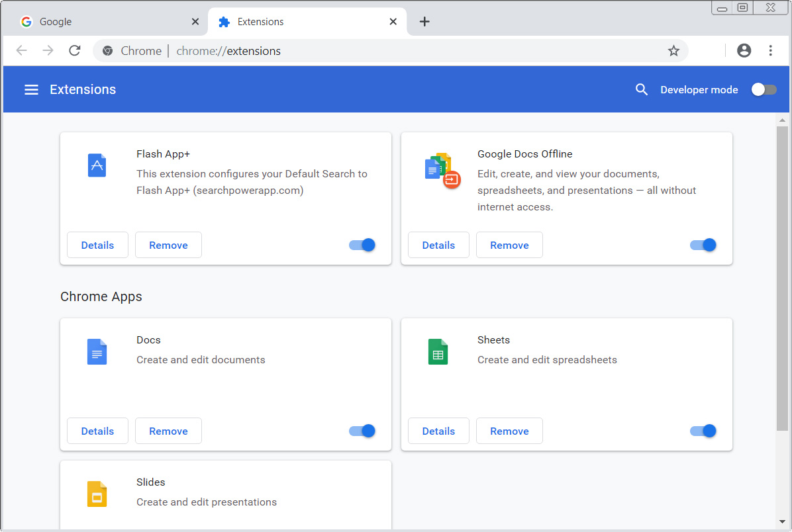792x532 pixels.
Task: Open the Chrome profile account icon
Action: (744, 51)
